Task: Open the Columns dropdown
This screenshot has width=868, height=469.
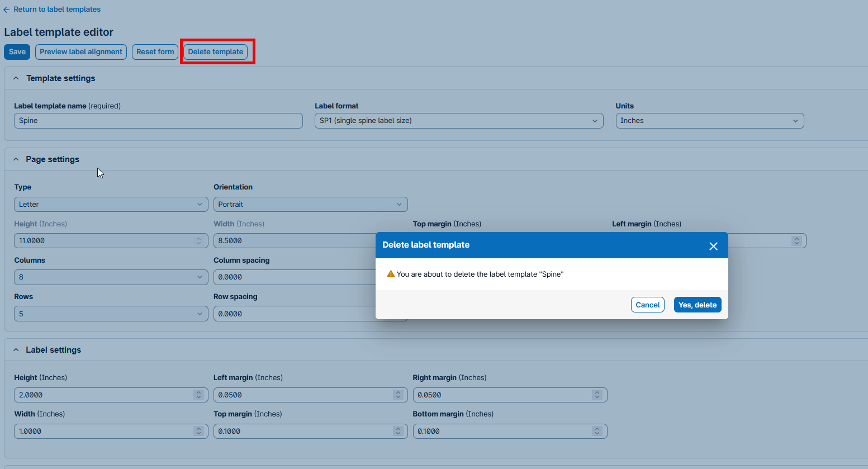Action: (111, 277)
